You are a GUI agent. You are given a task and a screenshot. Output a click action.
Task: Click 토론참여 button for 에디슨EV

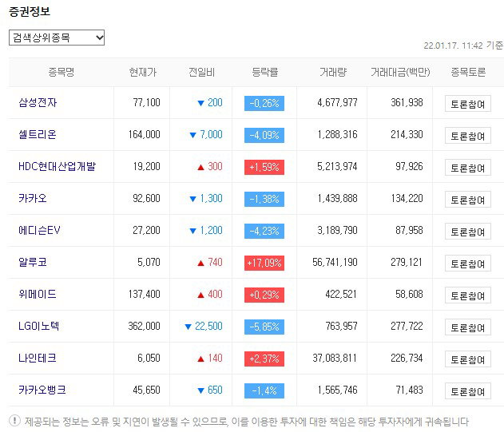tap(468, 231)
